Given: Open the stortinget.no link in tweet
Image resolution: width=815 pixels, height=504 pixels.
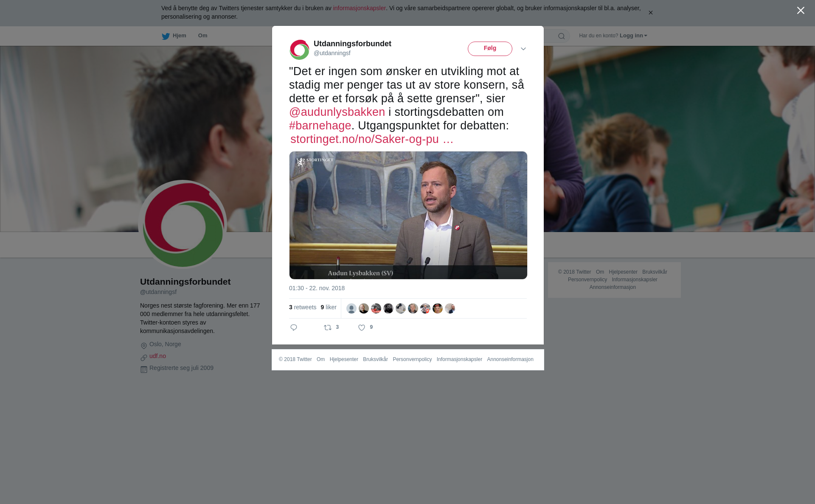Looking at the screenshot, I should [x=372, y=139].
